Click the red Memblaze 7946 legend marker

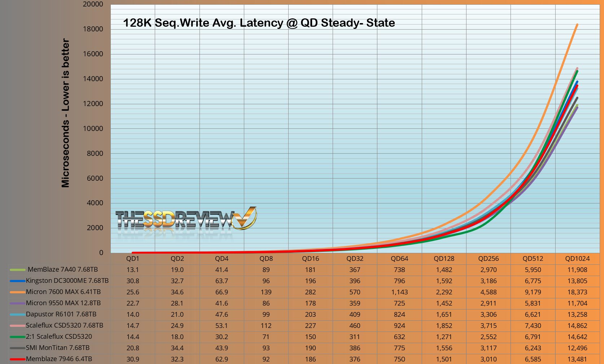[x=17, y=359]
